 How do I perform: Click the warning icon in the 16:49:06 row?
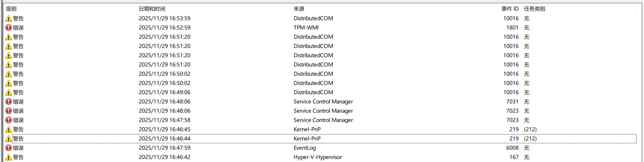[8, 92]
